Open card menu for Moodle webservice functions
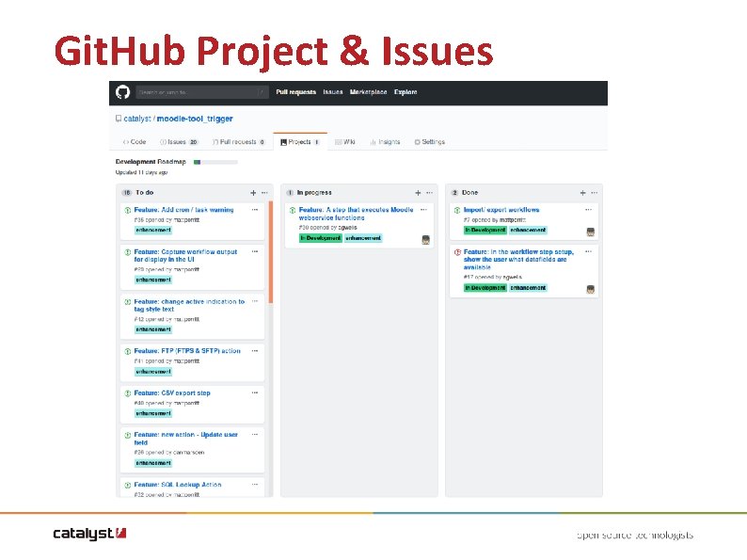Viewport: 747px width, 560px height. click(x=423, y=210)
